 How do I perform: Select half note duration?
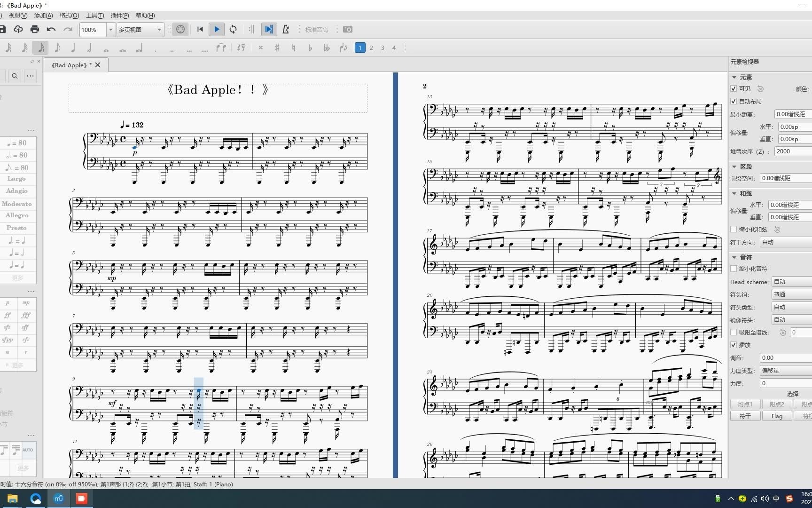tap(89, 48)
